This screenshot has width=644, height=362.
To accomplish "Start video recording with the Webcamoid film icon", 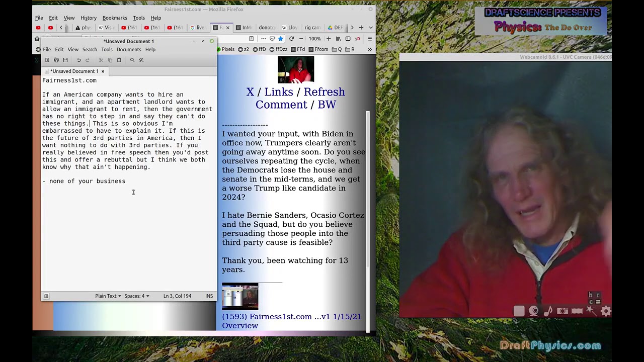I will pos(577,311).
